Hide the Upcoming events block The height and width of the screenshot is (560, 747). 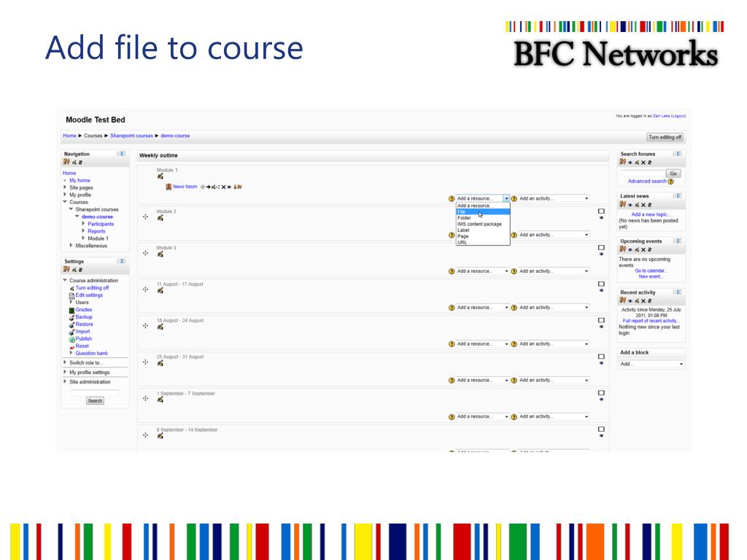[630, 250]
